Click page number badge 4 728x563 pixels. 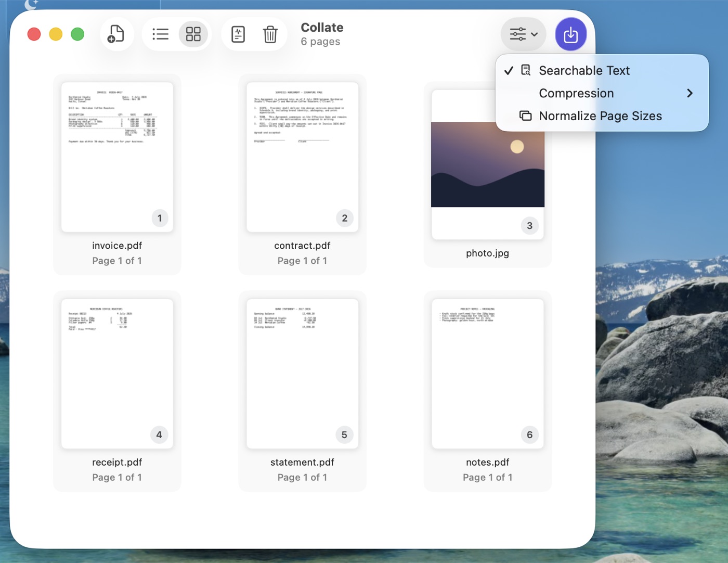159,434
